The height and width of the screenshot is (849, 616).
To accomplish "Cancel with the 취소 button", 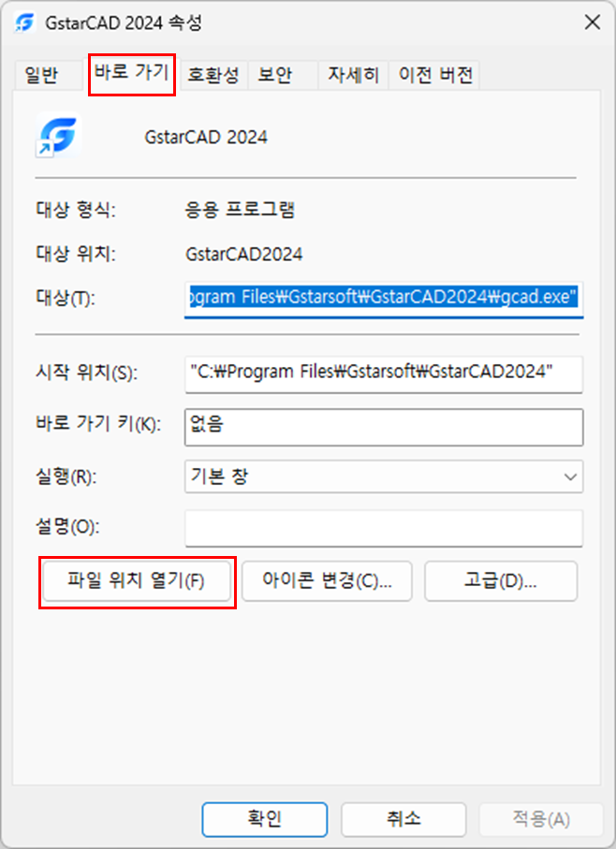I will coord(403,819).
